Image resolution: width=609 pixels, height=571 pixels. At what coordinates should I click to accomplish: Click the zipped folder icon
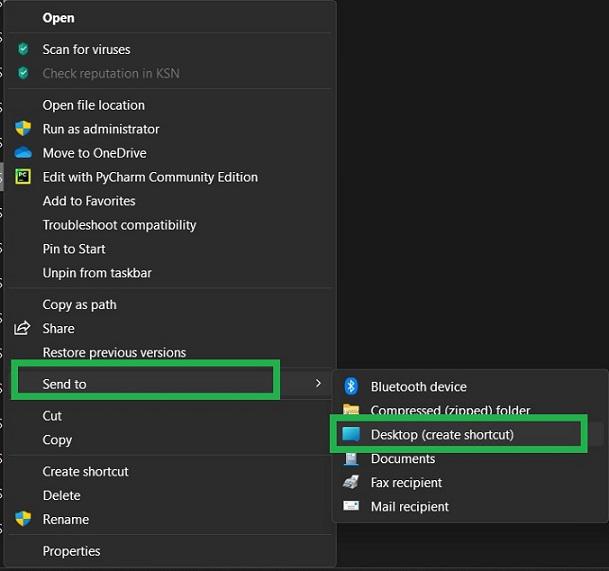click(x=351, y=410)
